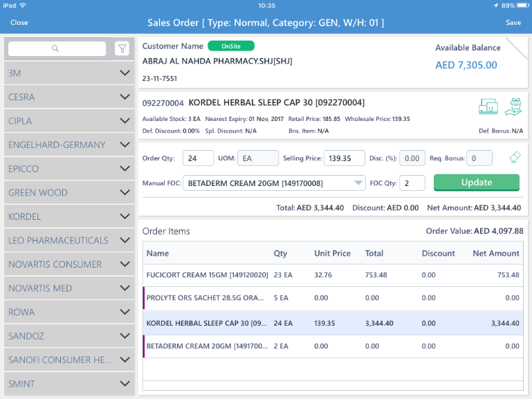Expand the NOVARTIS MED brand section
This screenshot has width=532, height=399.
pos(69,288)
